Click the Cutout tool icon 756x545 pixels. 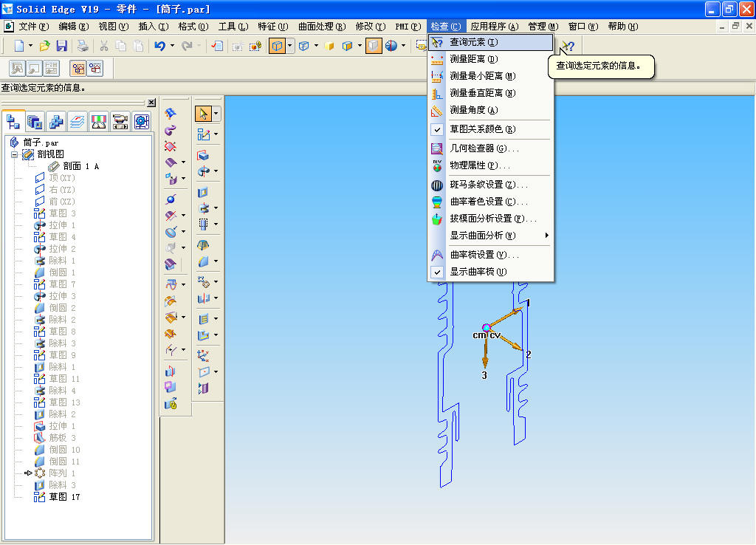tap(203, 193)
